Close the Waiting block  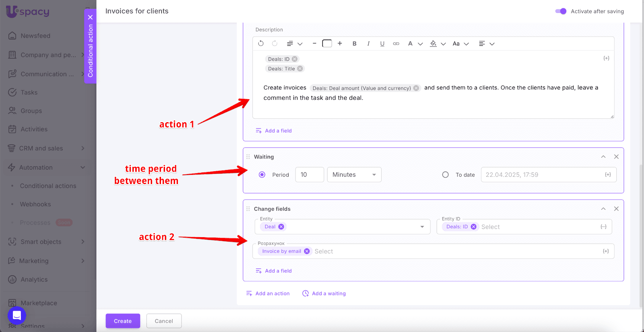coord(616,157)
